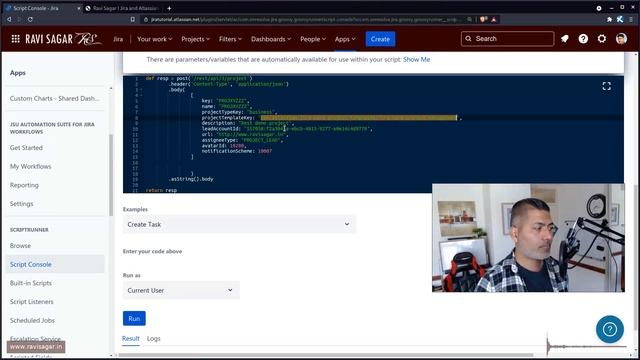Open Script Console in the sidebar
Image resolution: width=640 pixels, height=360 pixels.
point(55,264)
